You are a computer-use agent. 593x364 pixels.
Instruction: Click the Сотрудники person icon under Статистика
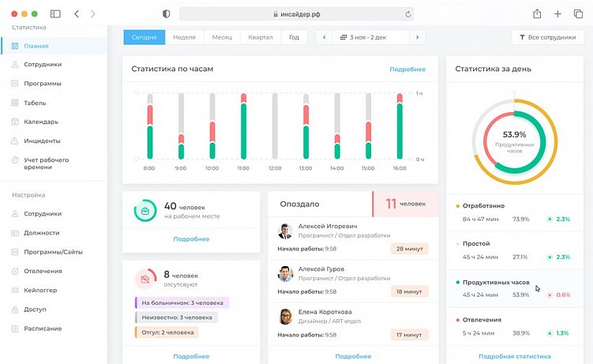[15, 64]
